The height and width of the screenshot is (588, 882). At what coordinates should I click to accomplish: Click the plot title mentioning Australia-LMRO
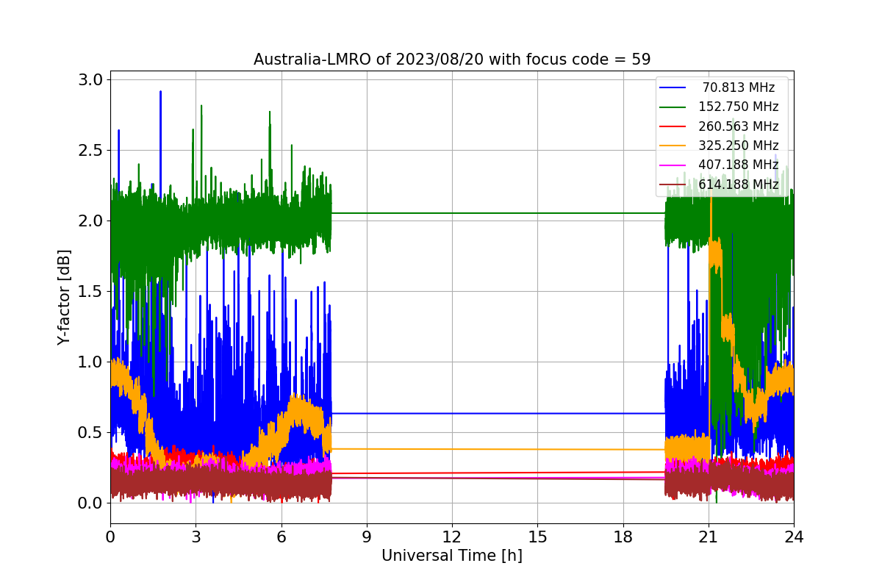coord(452,60)
